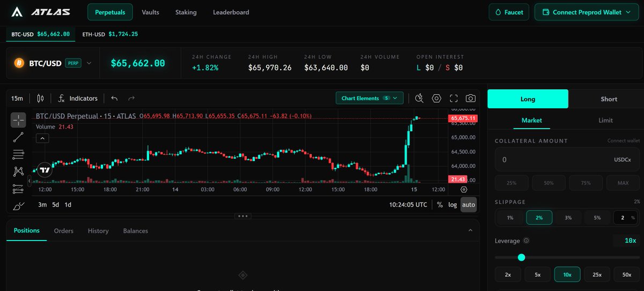Screen dimensions: 644x291
Task: Select 5% slippage option
Action: 597,218
